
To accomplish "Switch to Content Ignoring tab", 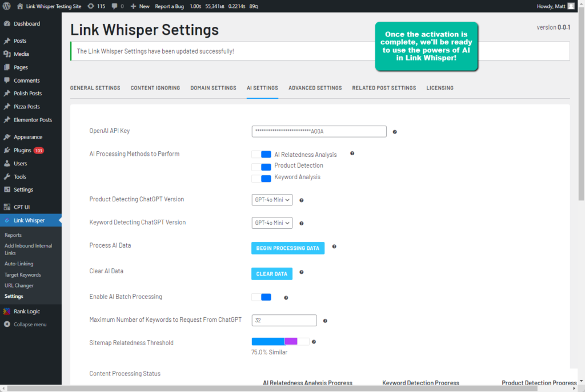I will (155, 88).
